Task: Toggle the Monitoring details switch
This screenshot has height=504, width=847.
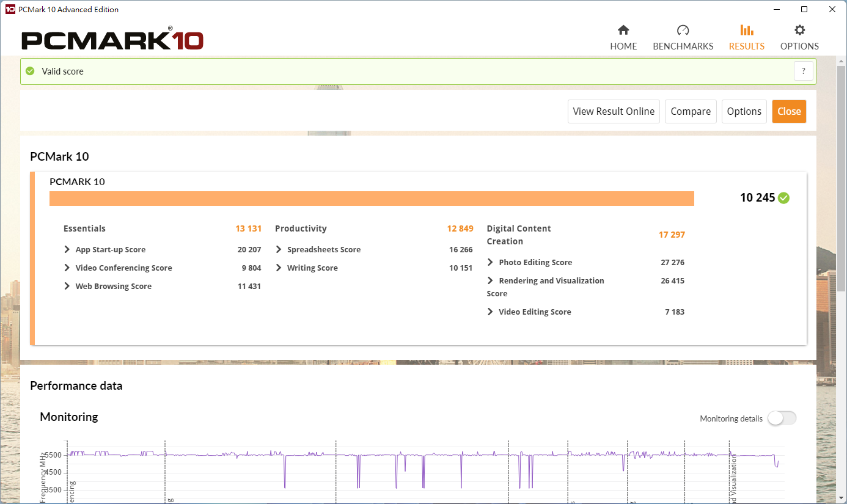Action: pyautogui.click(x=782, y=418)
